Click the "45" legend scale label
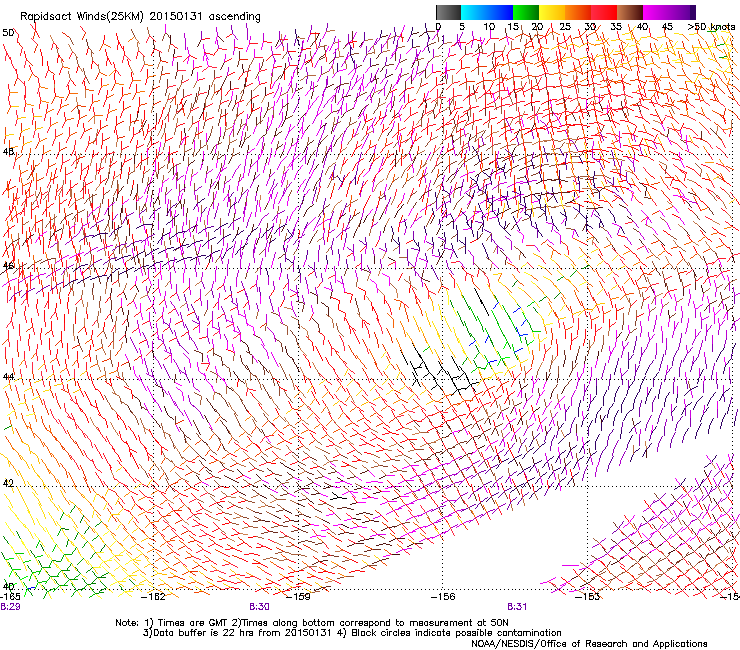Image resolution: width=740 pixels, height=650 pixels. coord(667,27)
